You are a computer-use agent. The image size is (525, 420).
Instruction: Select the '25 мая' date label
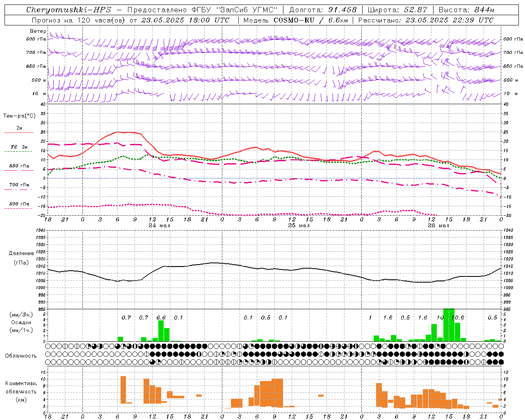[299, 226]
